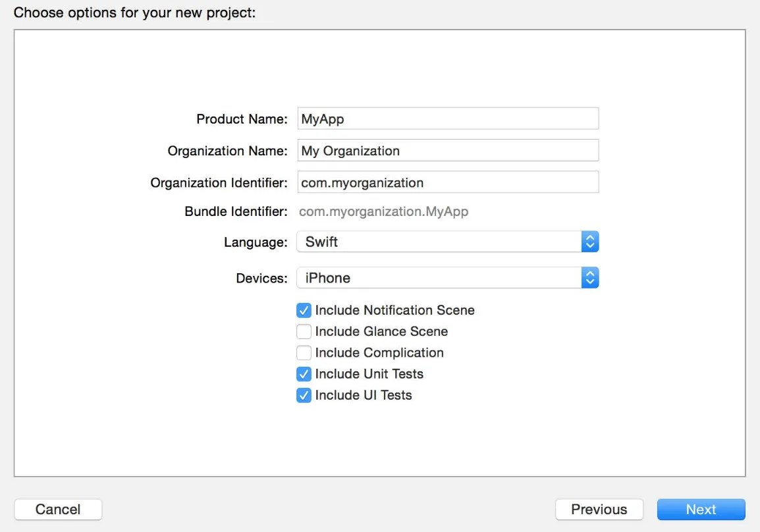Proceed by clicking the Next button

[701, 510]
